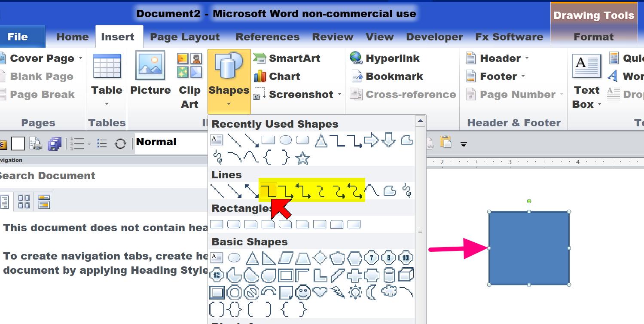This screenshot has height=324, width=644.
Task: Insert a SmartArt graphic
Action: pyautogui.click(x=287, y=58)
